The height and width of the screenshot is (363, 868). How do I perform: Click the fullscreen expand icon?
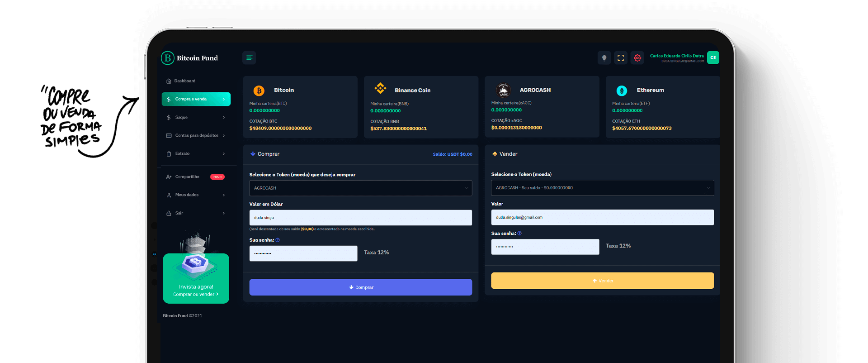coord(621,58)
